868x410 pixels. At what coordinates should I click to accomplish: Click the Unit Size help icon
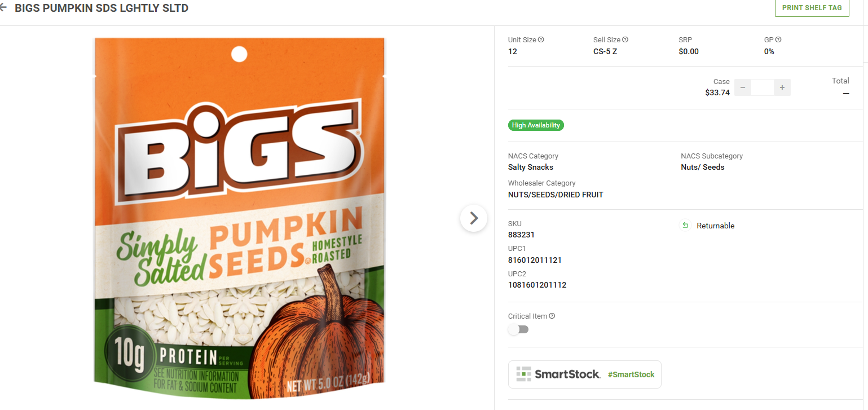541,40
